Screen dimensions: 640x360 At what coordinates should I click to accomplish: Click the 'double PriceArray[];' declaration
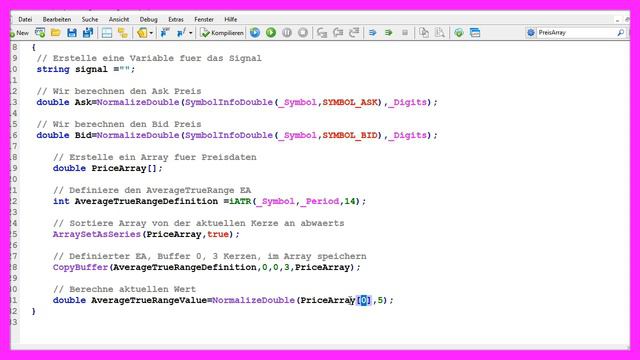(x=108, y=169)
